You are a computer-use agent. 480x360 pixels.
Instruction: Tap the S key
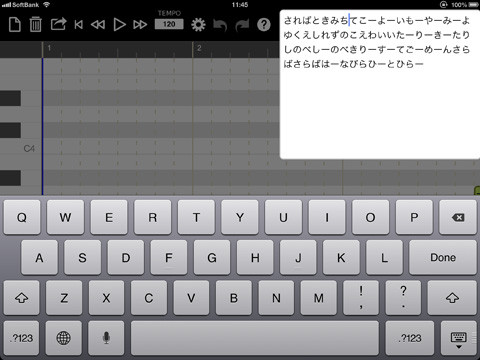pos(82,258)
